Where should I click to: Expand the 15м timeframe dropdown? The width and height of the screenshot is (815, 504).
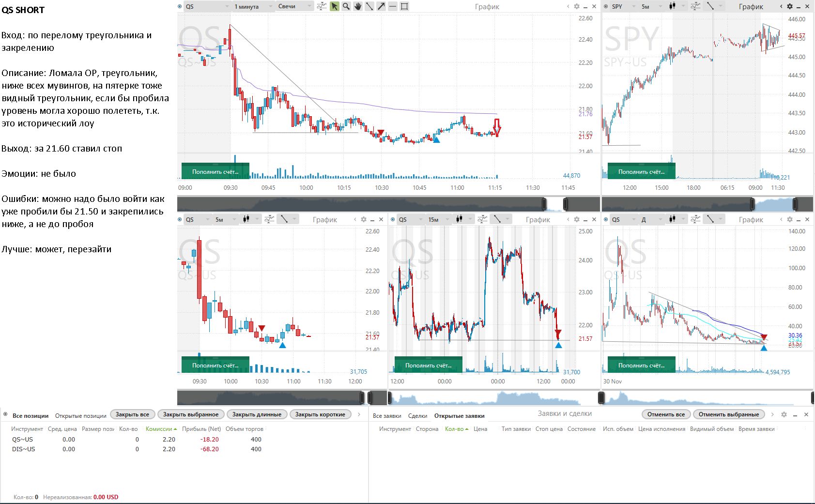click(x=439, y=219)
